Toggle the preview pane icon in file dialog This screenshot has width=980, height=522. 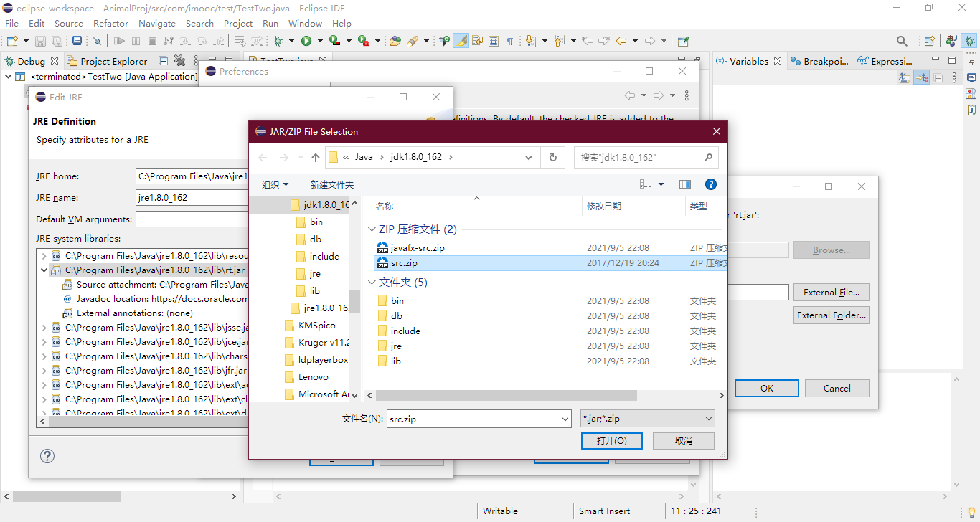pos(685,184)
